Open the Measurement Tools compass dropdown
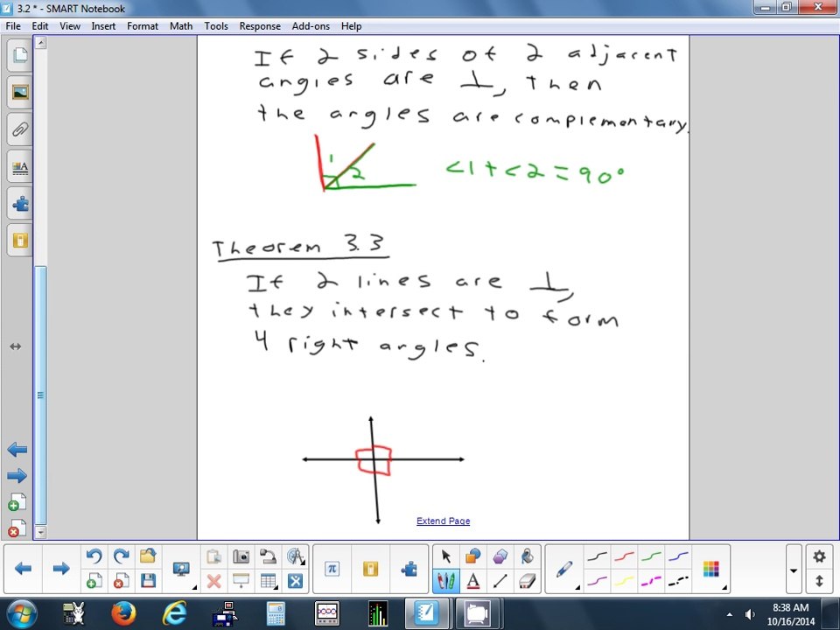The width and height of the screenshot is (840, 630). [295, 556]
